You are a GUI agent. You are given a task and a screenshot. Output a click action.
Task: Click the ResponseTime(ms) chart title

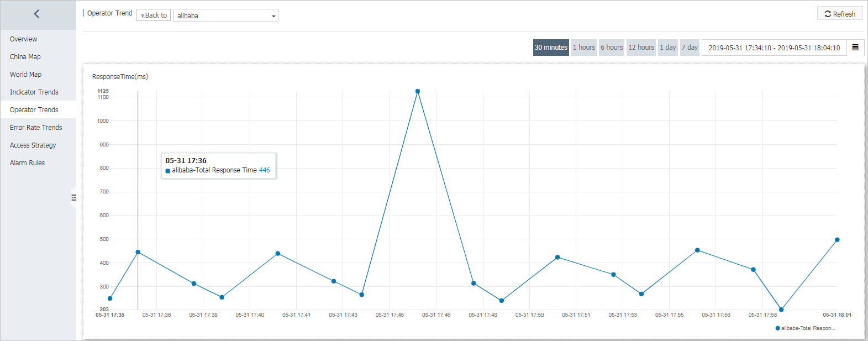pos(120,77)
